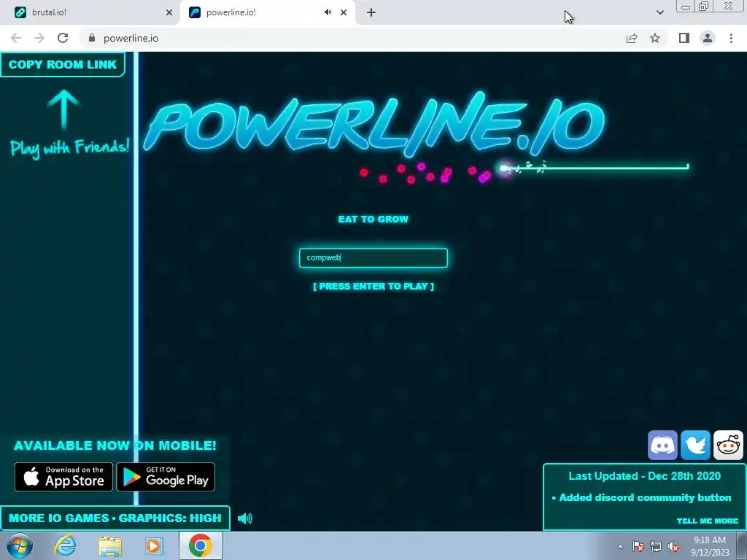Open Get it on Google Play badge

[166, 477]
